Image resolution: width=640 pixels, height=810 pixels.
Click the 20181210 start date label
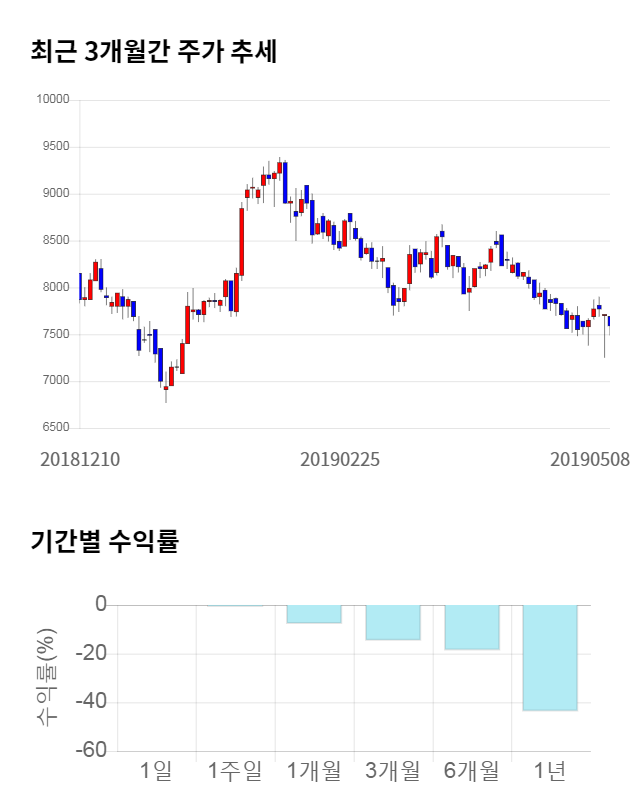[x=80, y=460]
